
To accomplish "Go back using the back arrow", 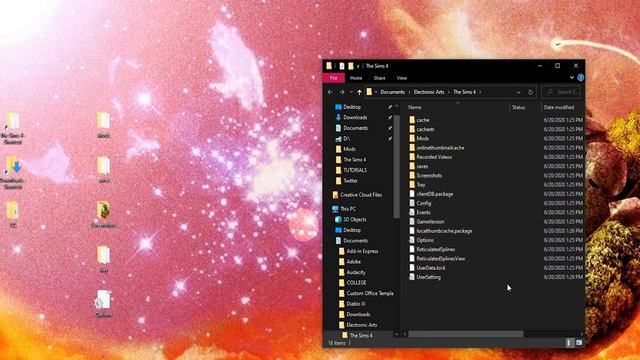I will coord(330,92).
